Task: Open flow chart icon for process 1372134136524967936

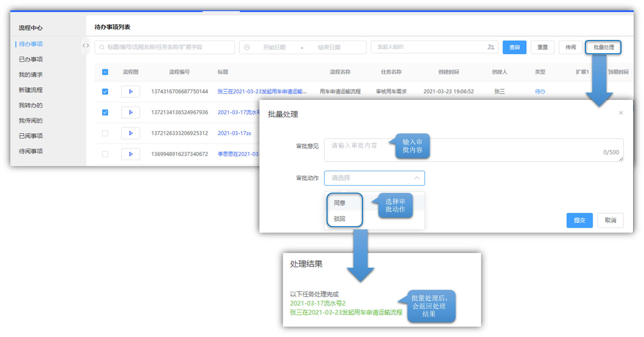Action: point(130,112)
